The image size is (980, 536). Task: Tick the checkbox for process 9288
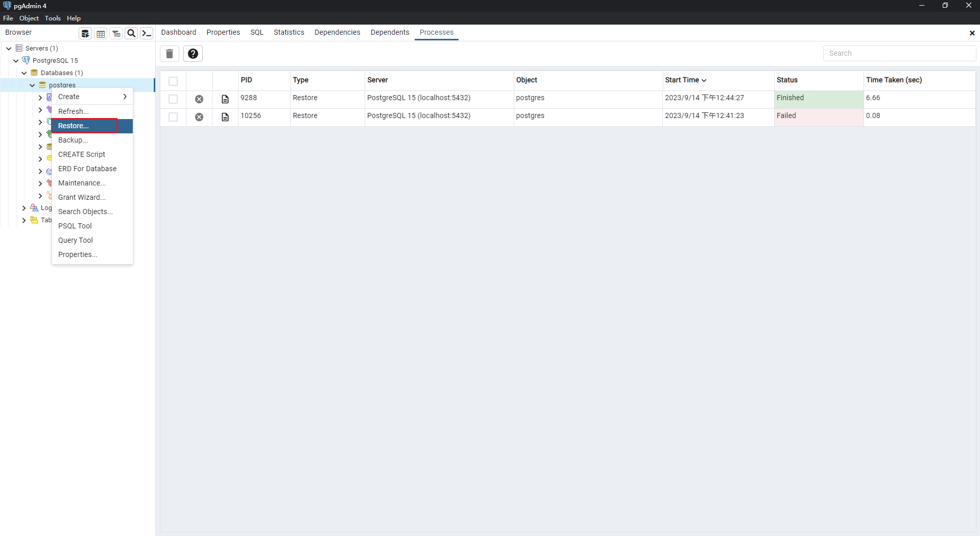(x=173, y=99)
